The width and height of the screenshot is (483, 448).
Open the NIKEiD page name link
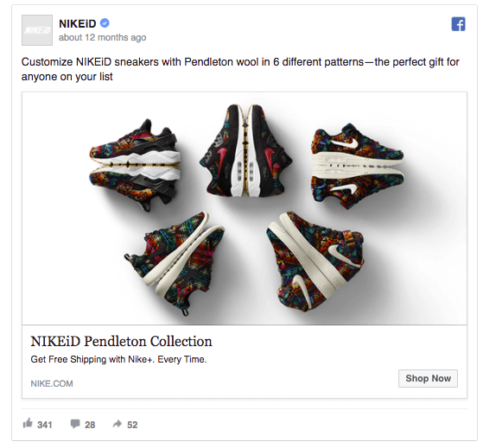77,23
